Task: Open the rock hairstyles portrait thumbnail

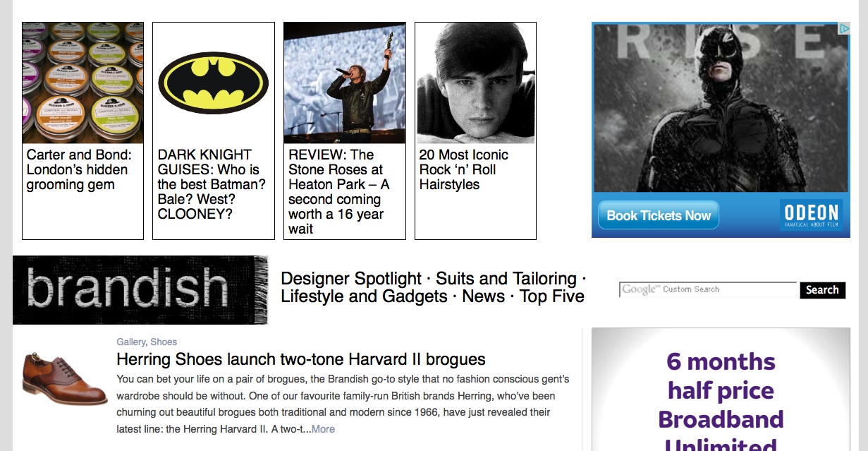Action: pyautogui.click(x=475, y=83)
